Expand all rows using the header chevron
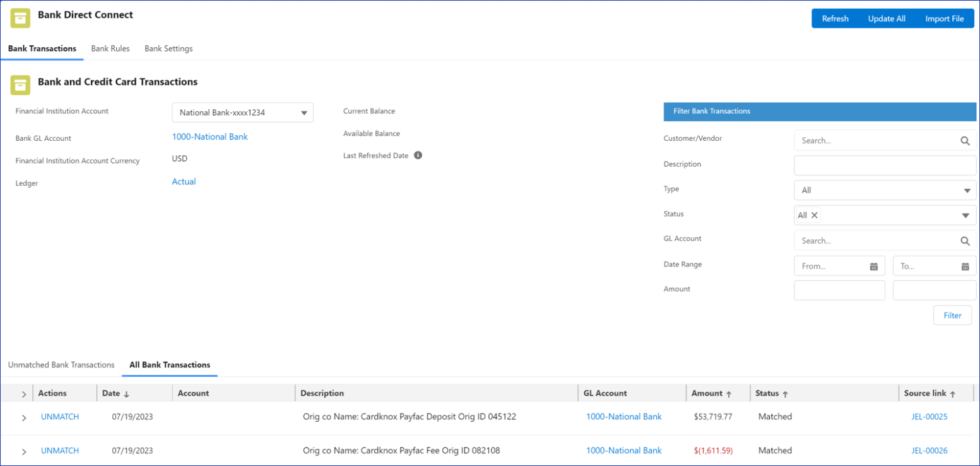Screen dimensions: 980x466 coord(24,394)
